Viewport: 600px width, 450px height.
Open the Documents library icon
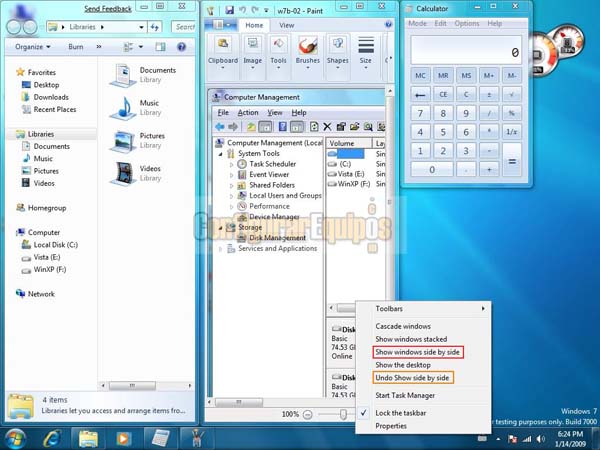pyautogui.click(x=124, y=75)
